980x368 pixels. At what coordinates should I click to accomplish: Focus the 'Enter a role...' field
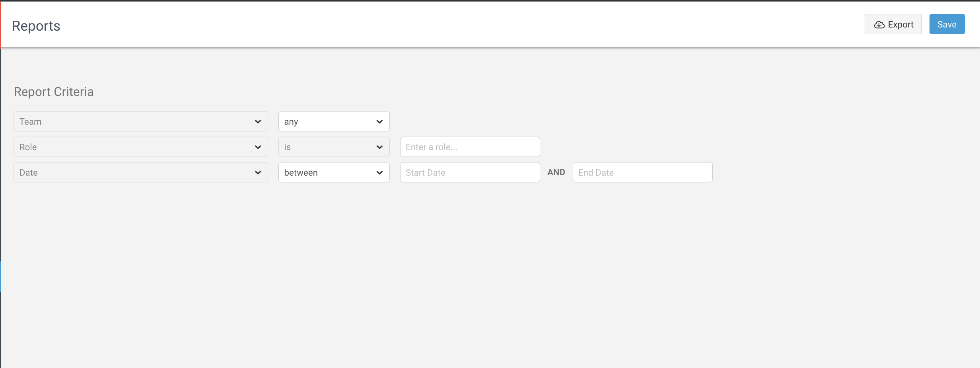click(470, 147)
